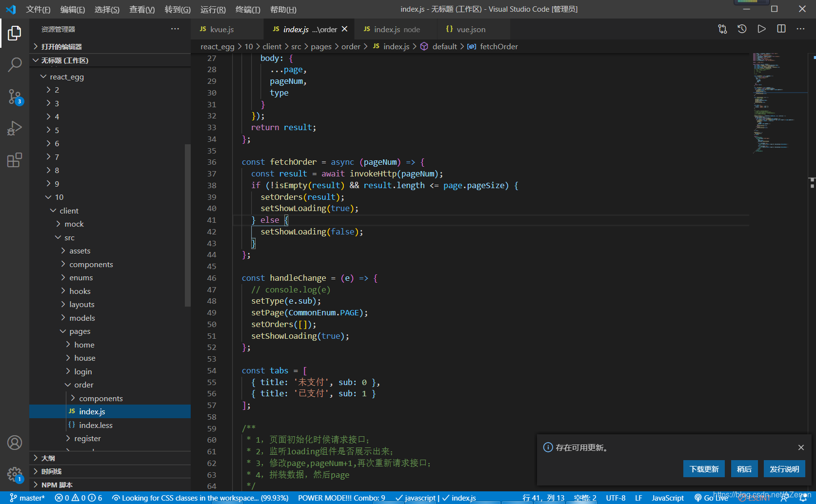Close the index.js order tab
The height and width of the screenshot is (504, 816).
click(x=344, y=29)
